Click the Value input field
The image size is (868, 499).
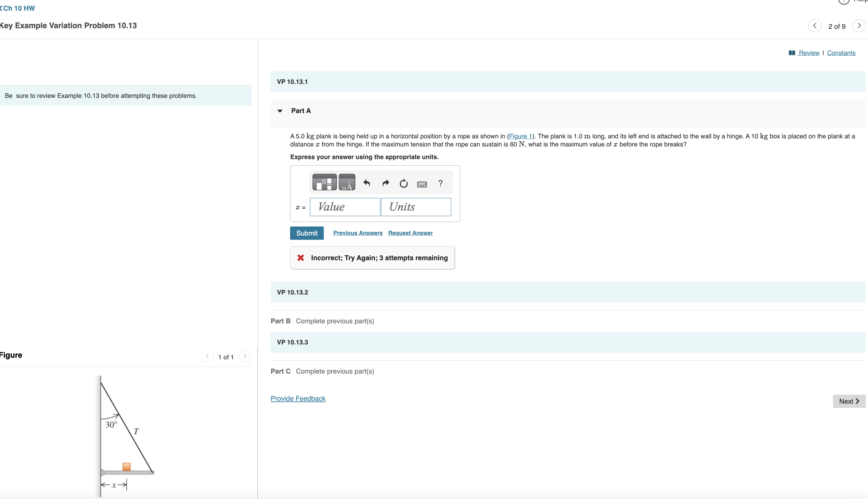pyautogui.click(x=345, y=207)
